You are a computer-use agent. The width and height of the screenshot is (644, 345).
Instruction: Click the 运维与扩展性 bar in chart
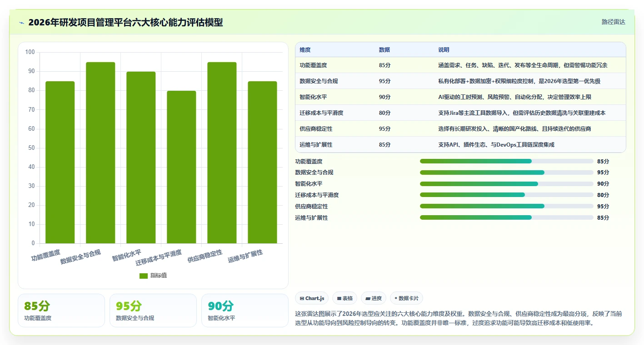(262, 162)
